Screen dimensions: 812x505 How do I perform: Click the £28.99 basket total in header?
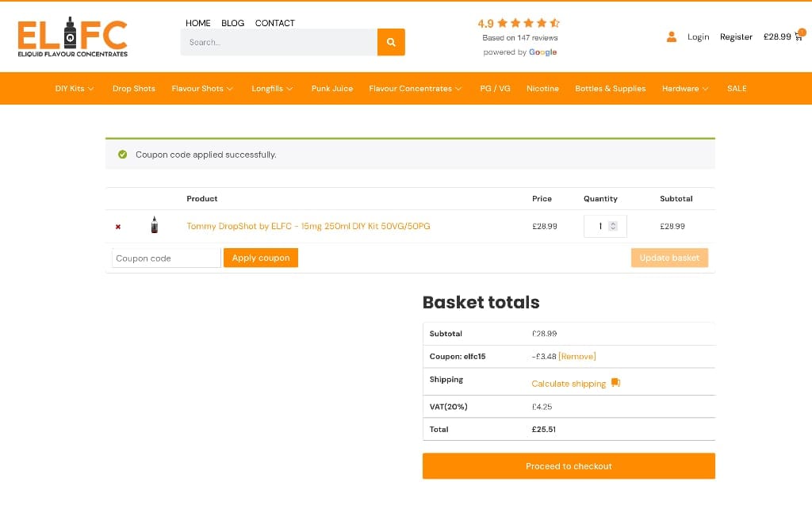[x=777, y=36]
